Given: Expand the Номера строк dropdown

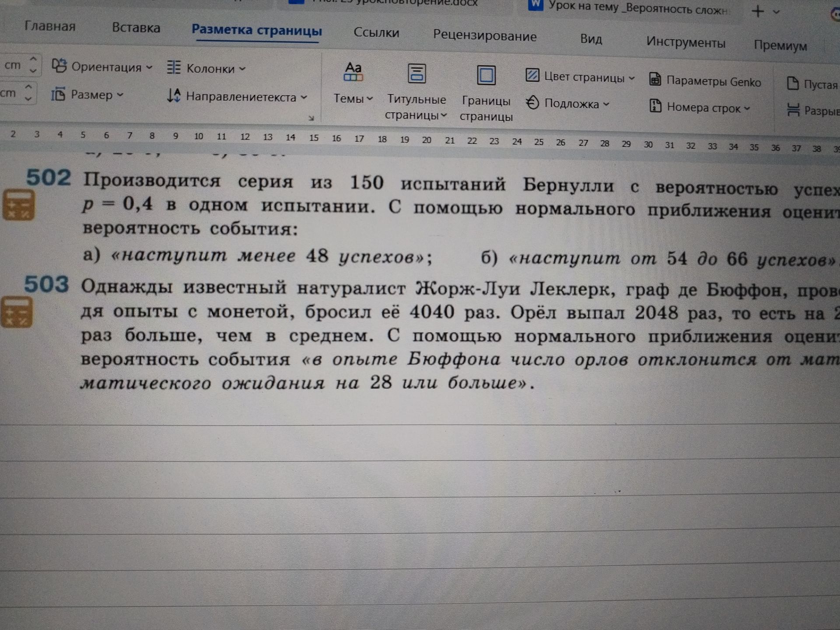Looking at the screenshot, I should (746, 108).
